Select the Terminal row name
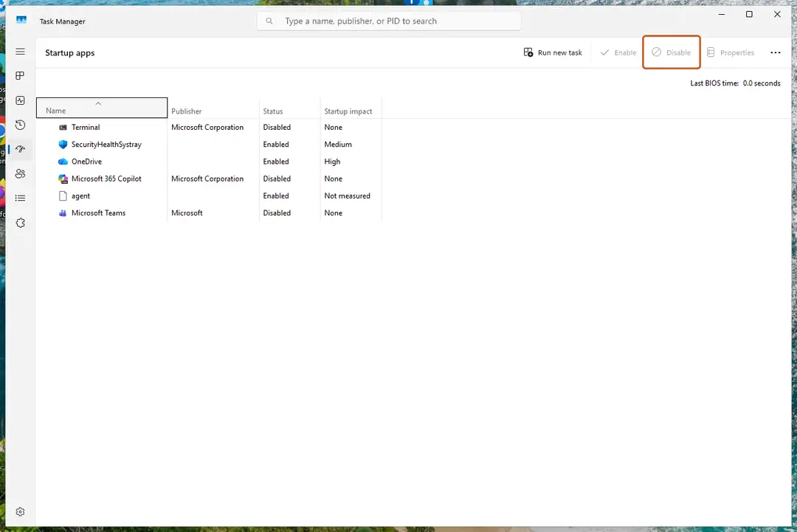Screen dimensions: 797x532 pos(86,128)
